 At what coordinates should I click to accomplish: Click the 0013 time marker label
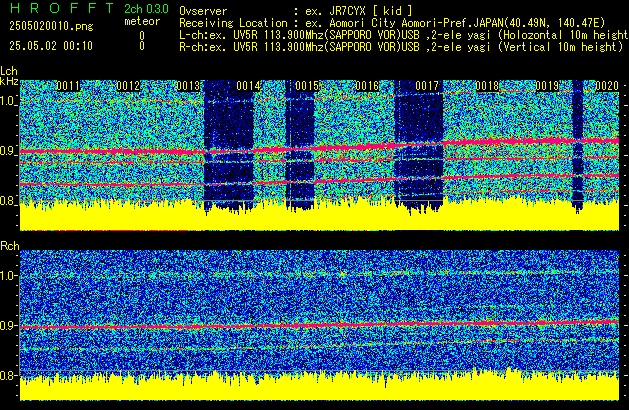tap(188, 86)
